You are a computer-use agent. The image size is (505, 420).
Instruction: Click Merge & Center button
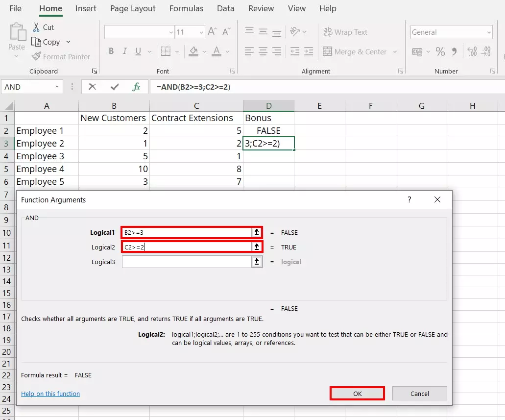[x=355, y=51]
